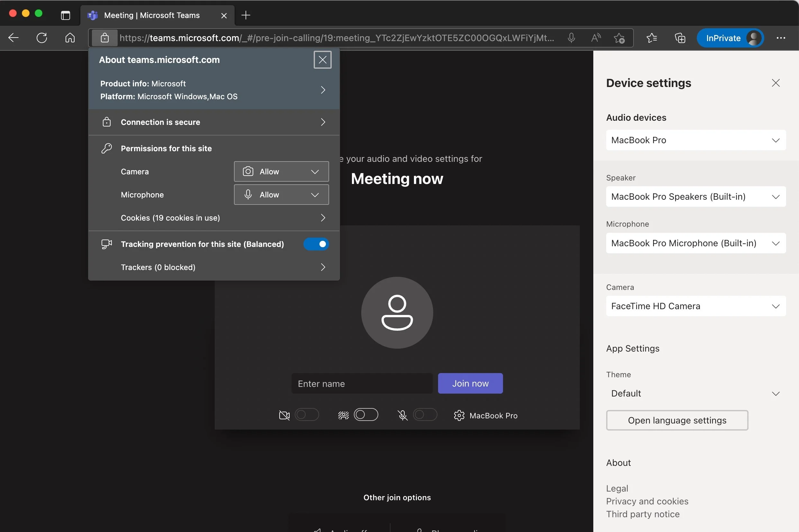Image resolution: width=799 pixels, height=532 pixels.
Task: Expand the Theme dropdown showing Default
Action: click(x=696, y=393)
